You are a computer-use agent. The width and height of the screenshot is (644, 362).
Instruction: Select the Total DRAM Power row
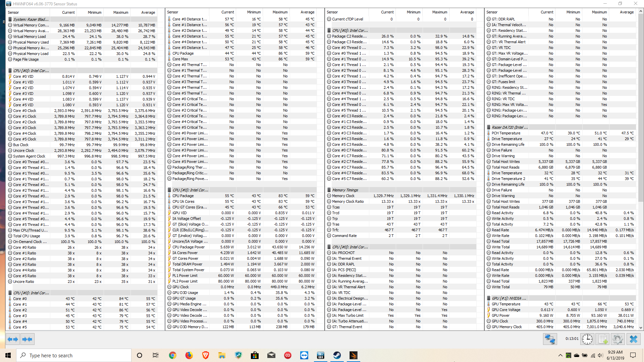click(x=242, y=264)
